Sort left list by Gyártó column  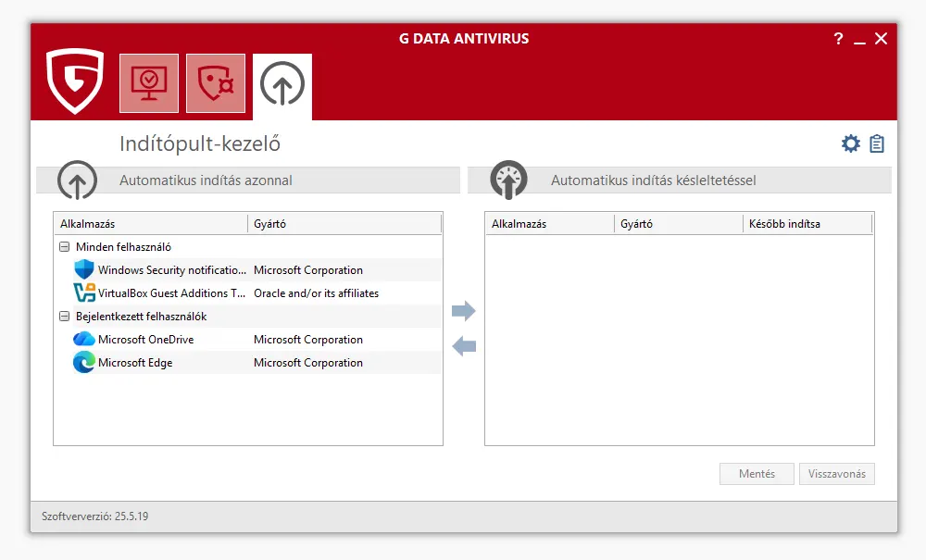pyautogui.click(x=344, y=224)
